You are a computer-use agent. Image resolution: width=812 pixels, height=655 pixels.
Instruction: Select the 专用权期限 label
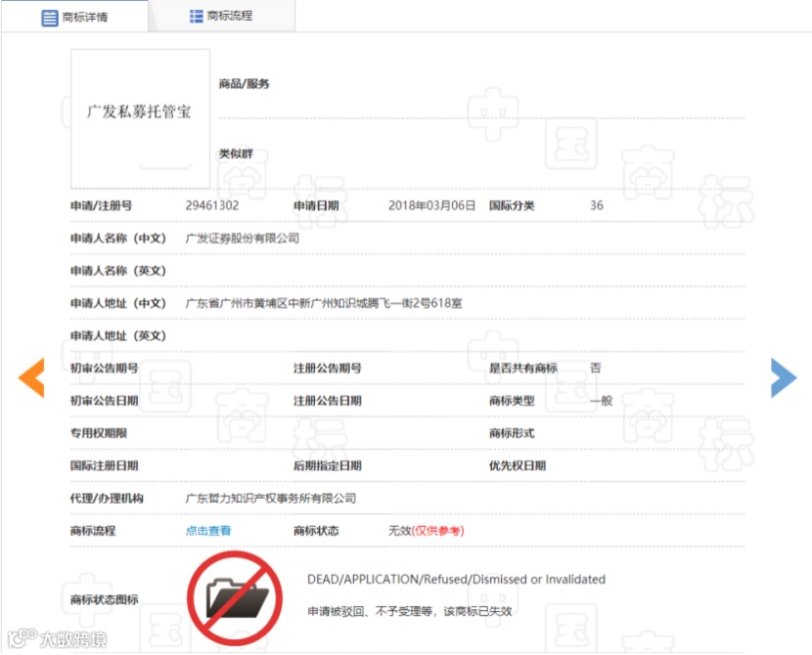(99, 433)
